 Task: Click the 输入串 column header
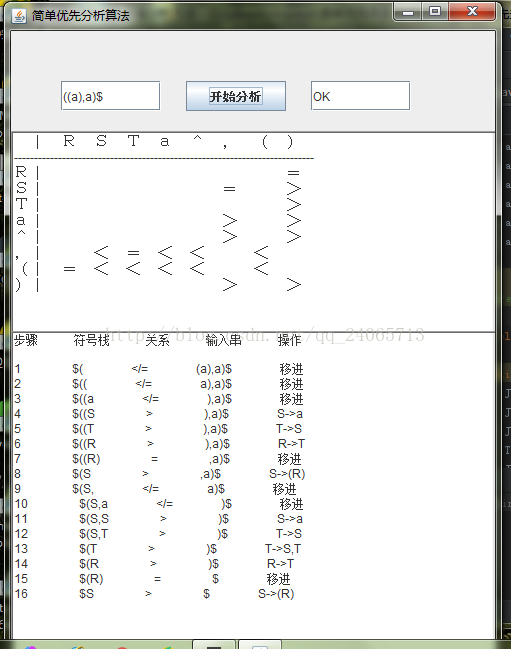tap(223, 340)
